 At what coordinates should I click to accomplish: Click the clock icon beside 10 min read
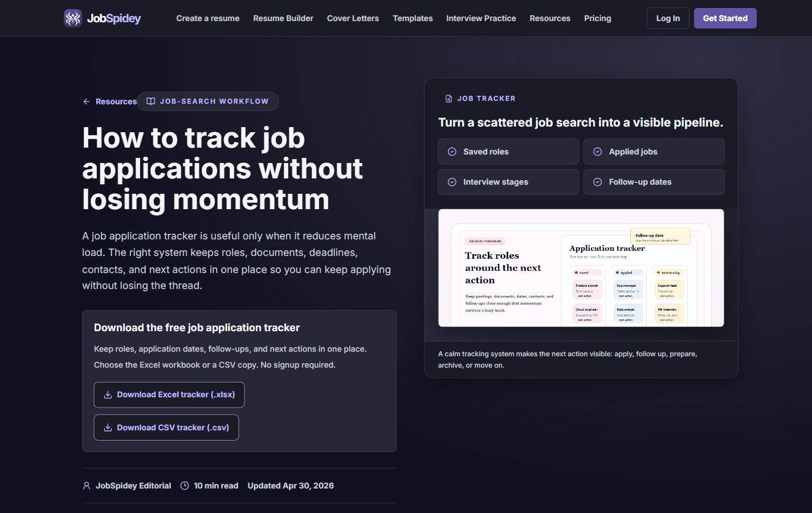(x=185, y=486)
